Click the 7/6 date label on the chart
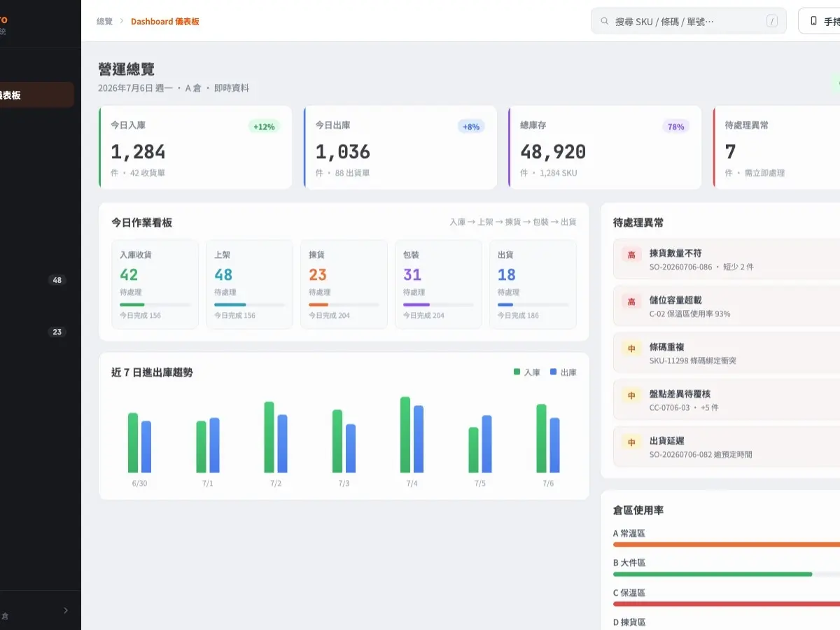Screen dimensions: 840x630 pos(547,484)
